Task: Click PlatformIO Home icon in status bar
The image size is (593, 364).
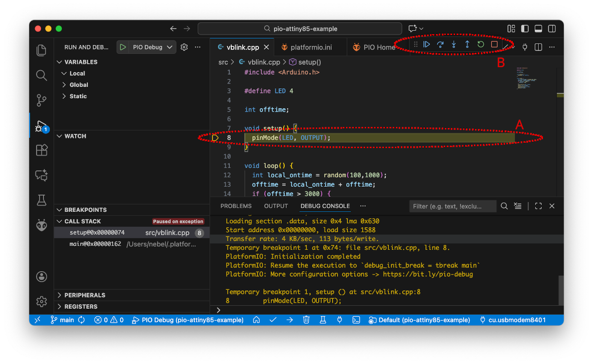Action: (x=256, y=320)
